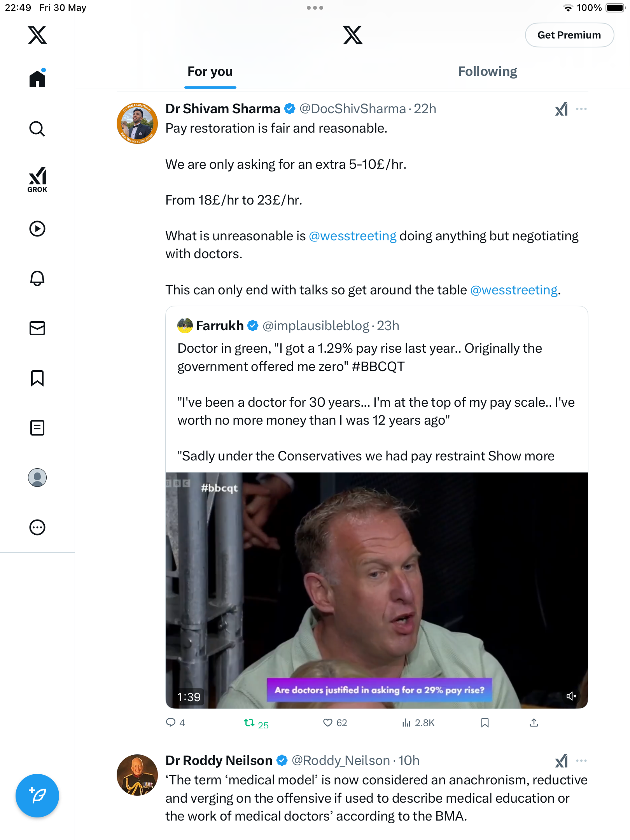Open the video play icon in sidebar
The image size is (630, 840).
click(x=37, y=229)
